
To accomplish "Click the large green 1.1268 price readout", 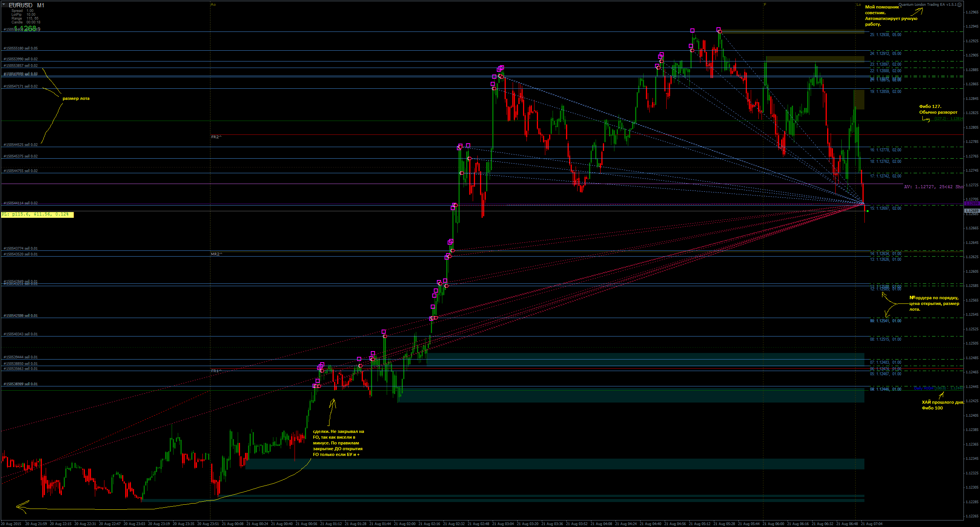I will pos(25,29).
